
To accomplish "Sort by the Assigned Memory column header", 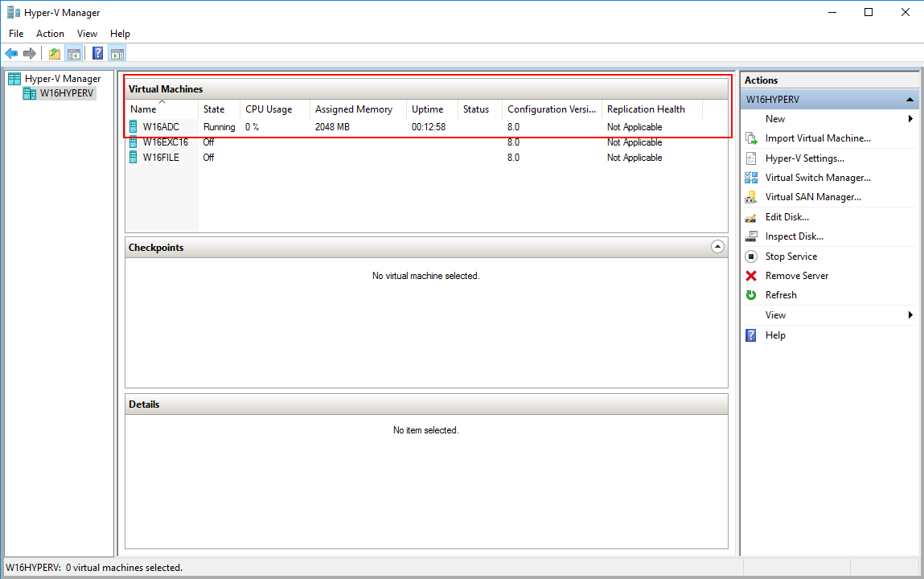I will (x=359, y=109).
